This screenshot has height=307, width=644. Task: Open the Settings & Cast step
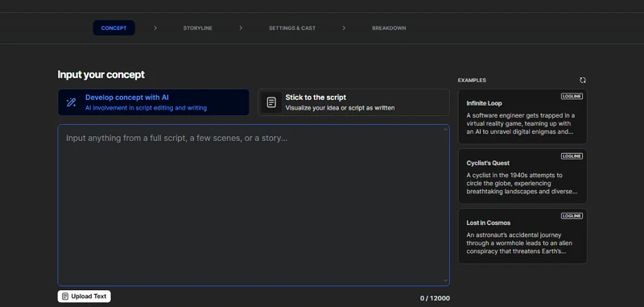pos(292,28)
